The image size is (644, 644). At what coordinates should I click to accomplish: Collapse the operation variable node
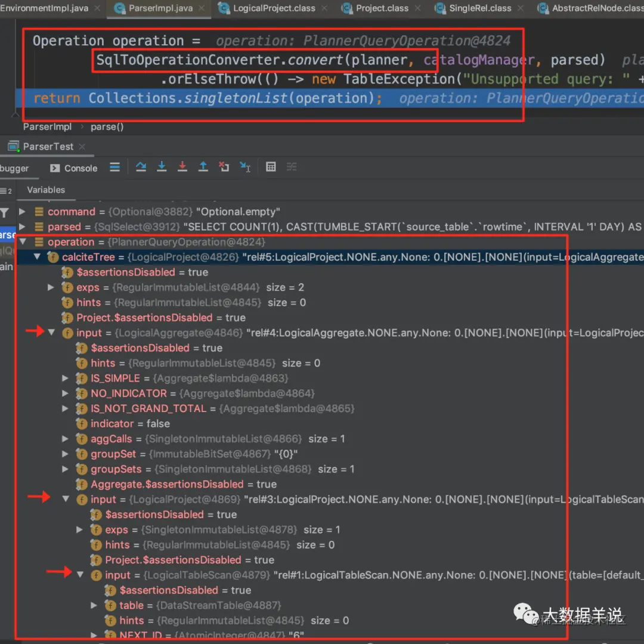coord(23,242)
